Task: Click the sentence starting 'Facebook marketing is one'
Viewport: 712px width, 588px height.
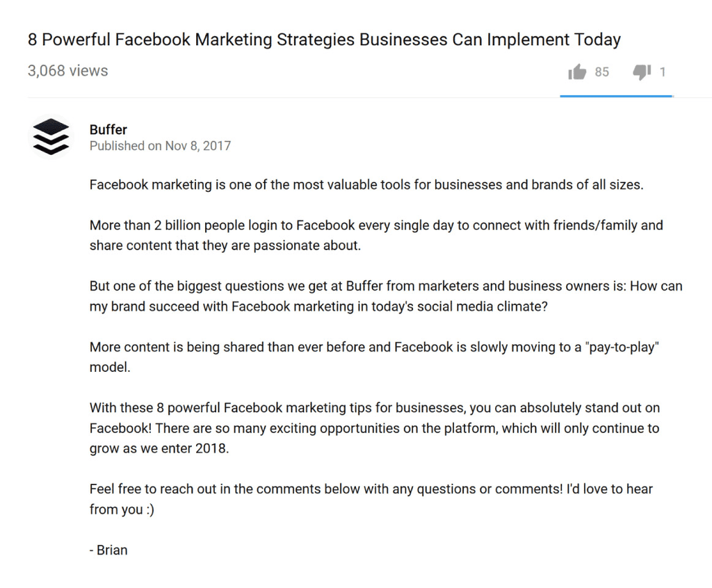Action: [x=366, y=186]
